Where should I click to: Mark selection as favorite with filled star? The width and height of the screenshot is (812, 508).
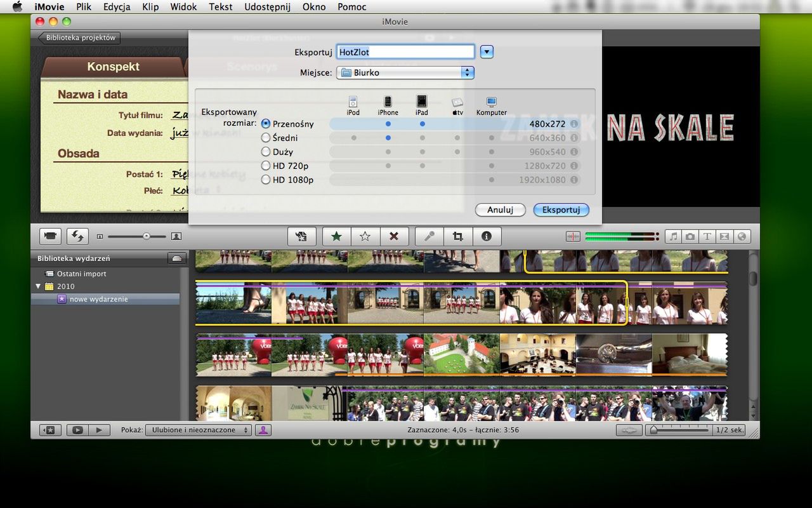(x=336, y=236)
